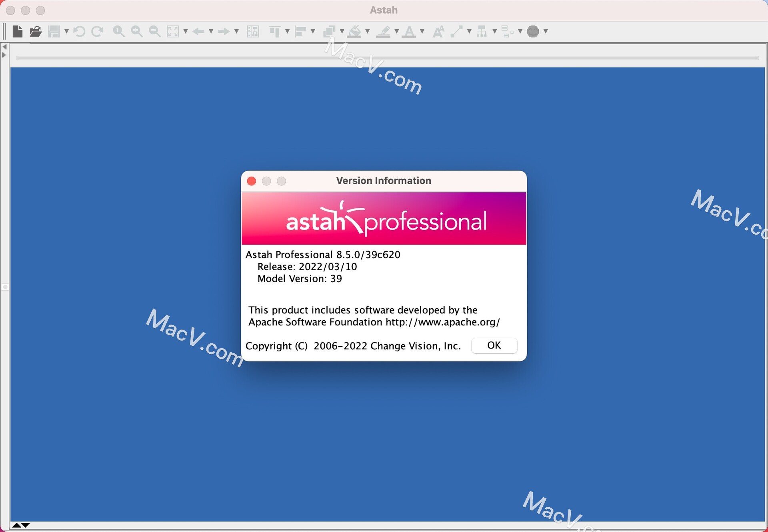Open the element order dropdown arrow

pyautogui.click(x=342, y=31)
